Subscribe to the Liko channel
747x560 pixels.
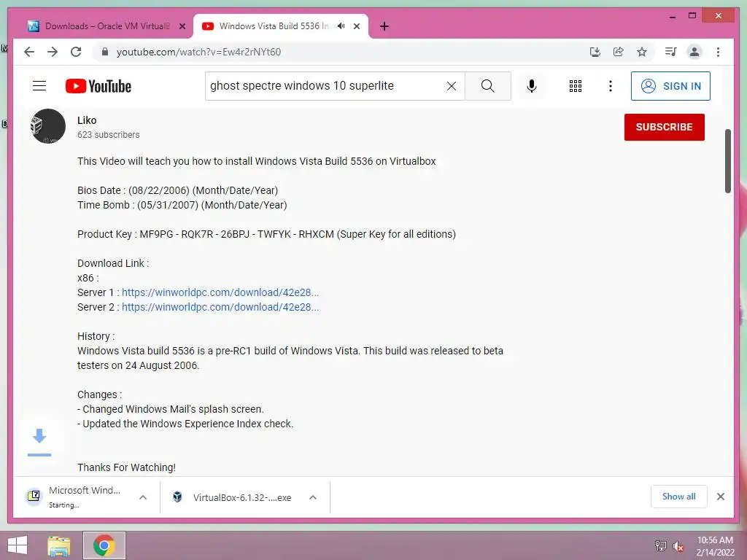pyautogui.click(x=664, y=127)
